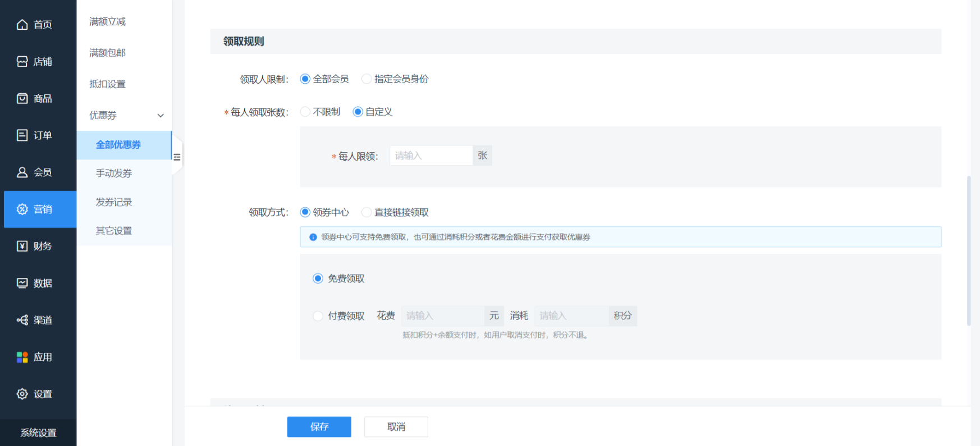
Task: Select 指定会员身份 radio option
Action: coord(367,79)
